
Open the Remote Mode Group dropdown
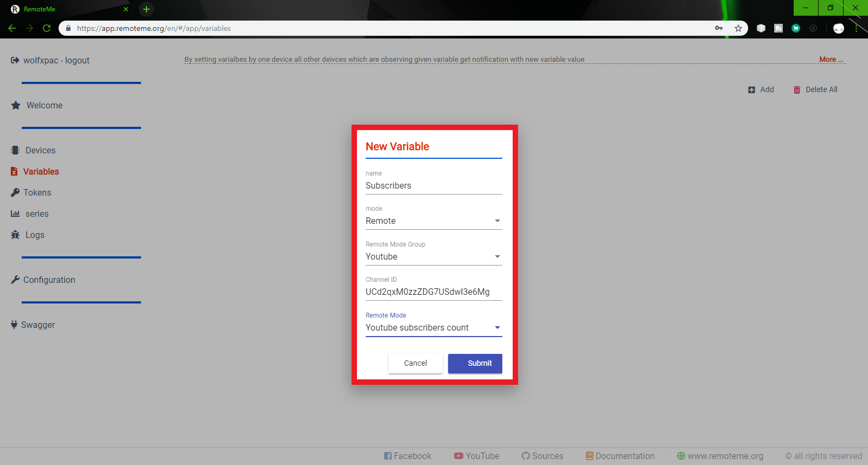tap(434, 256)
